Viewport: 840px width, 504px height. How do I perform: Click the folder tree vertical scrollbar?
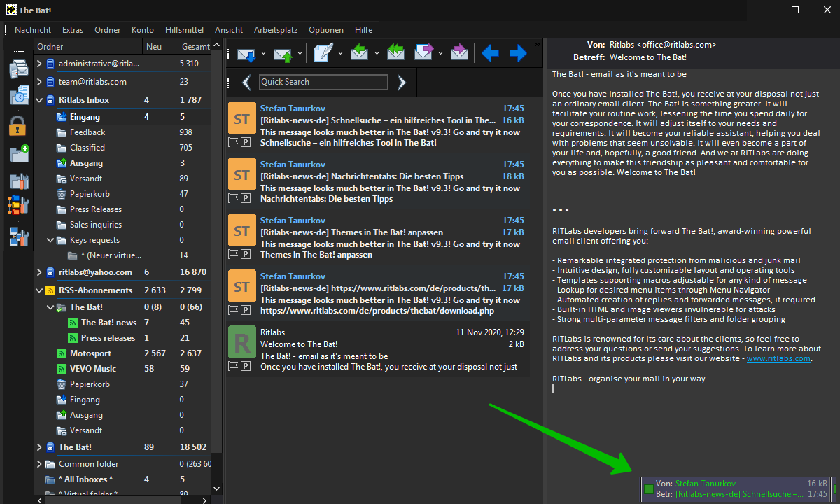(x=216, y=251)
